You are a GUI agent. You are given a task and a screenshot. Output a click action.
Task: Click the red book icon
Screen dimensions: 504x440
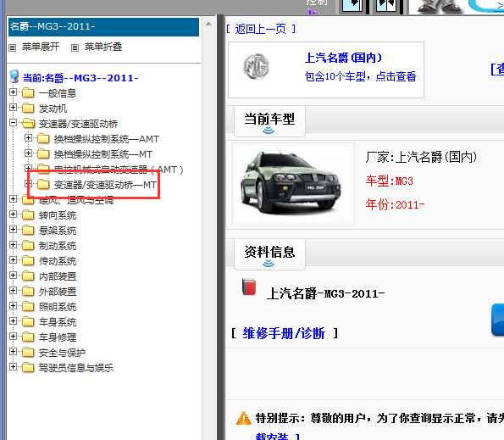[x=249, y=287]
